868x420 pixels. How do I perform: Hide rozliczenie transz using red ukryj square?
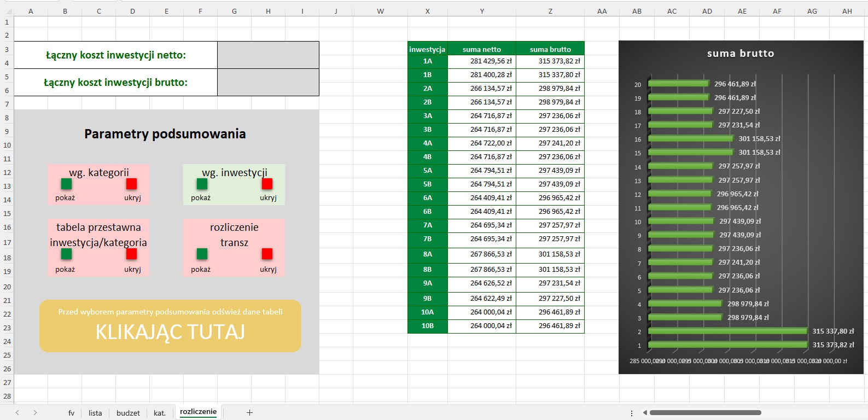click(267, 254)
